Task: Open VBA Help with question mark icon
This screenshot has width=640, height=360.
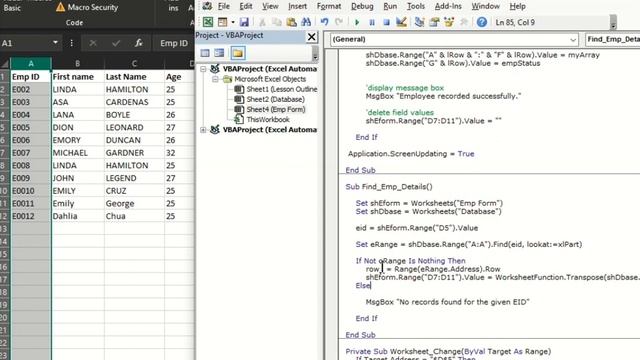Action: pyautogui.click(x=482, y=22)
